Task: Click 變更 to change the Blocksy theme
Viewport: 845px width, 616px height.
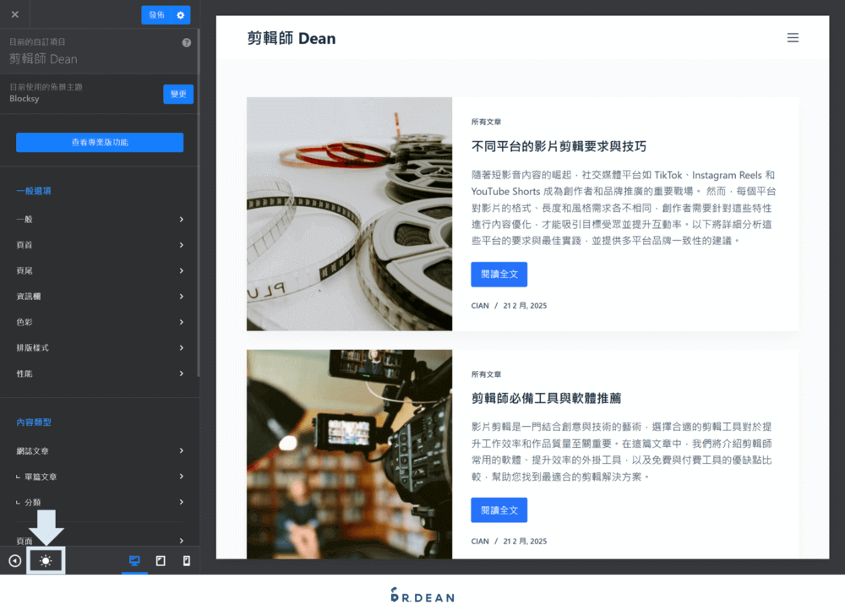Action: 177,94
